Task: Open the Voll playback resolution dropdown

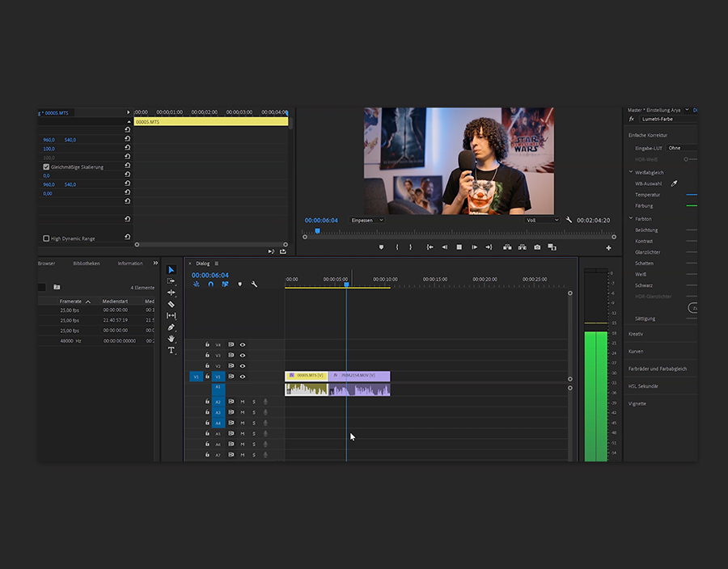Action: (542, 221)
